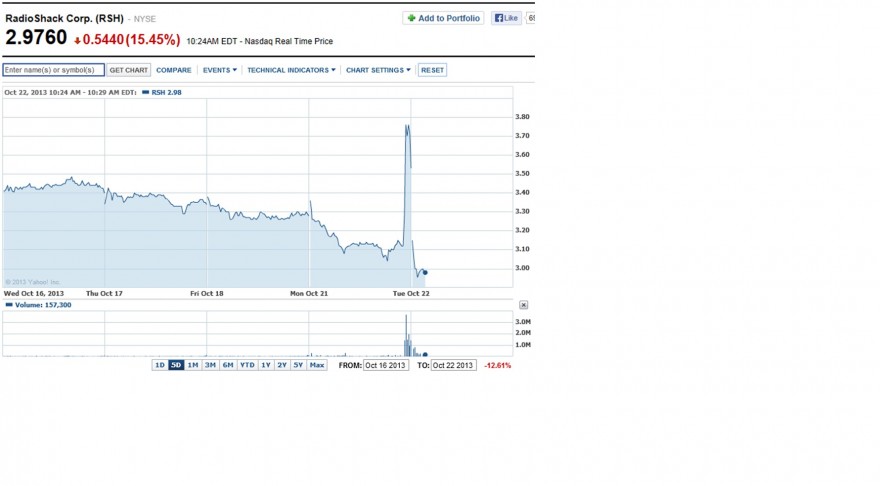Click the -12.61% range change value
This screenshot has height=486, width=880.
point(498,365)
